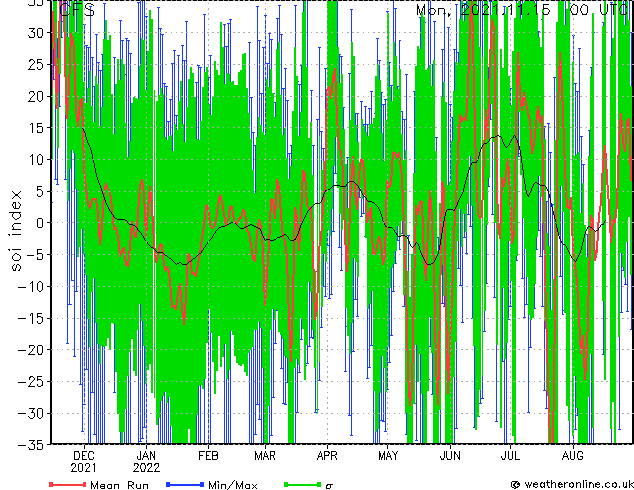
Task: Click the y-axis value '-15'
Action: pos(31,318)
